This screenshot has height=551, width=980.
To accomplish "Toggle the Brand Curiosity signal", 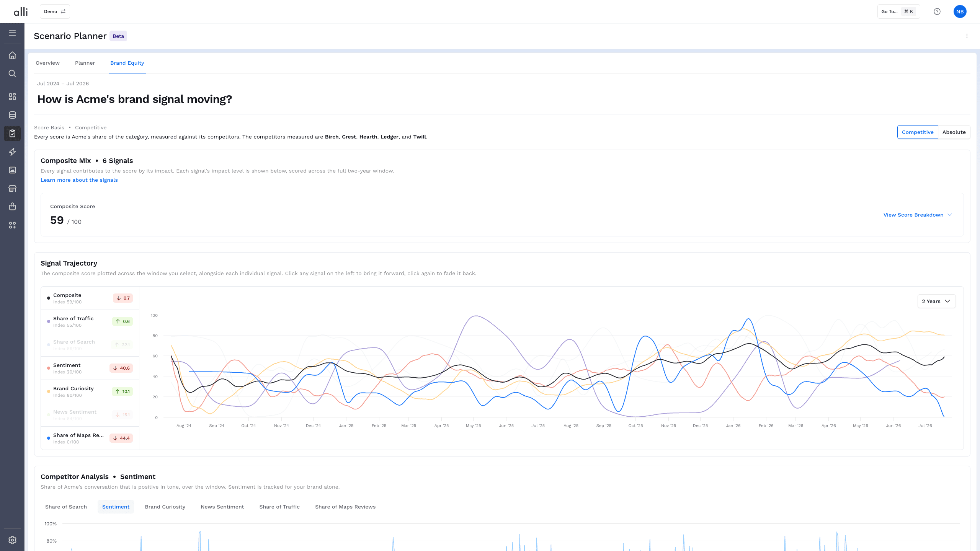I will 90,391.
